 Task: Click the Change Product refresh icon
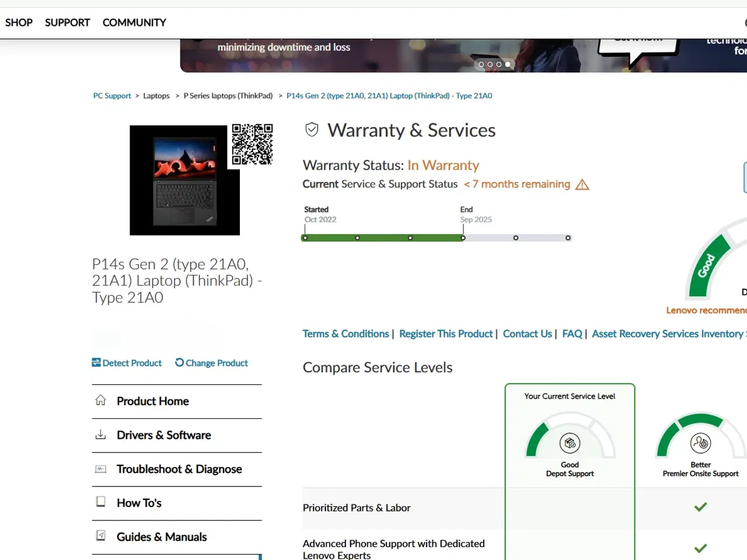[x=179, y=362]
